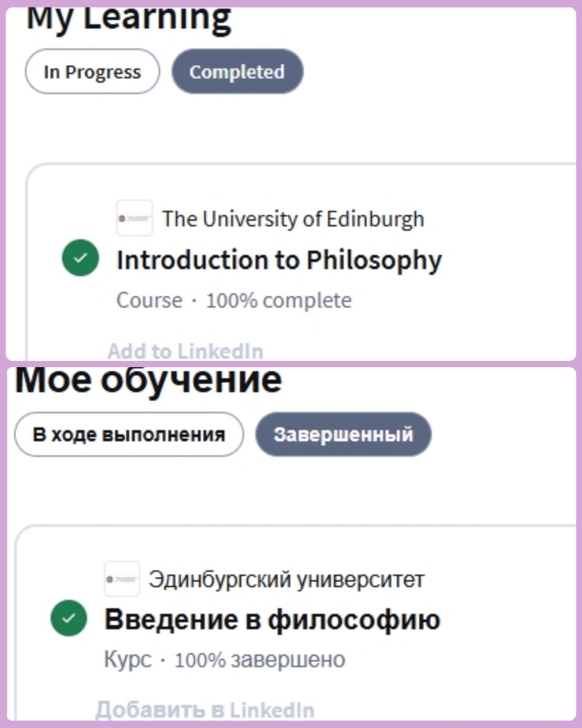Click The University of Edinburgh provider name

point(293,219)
